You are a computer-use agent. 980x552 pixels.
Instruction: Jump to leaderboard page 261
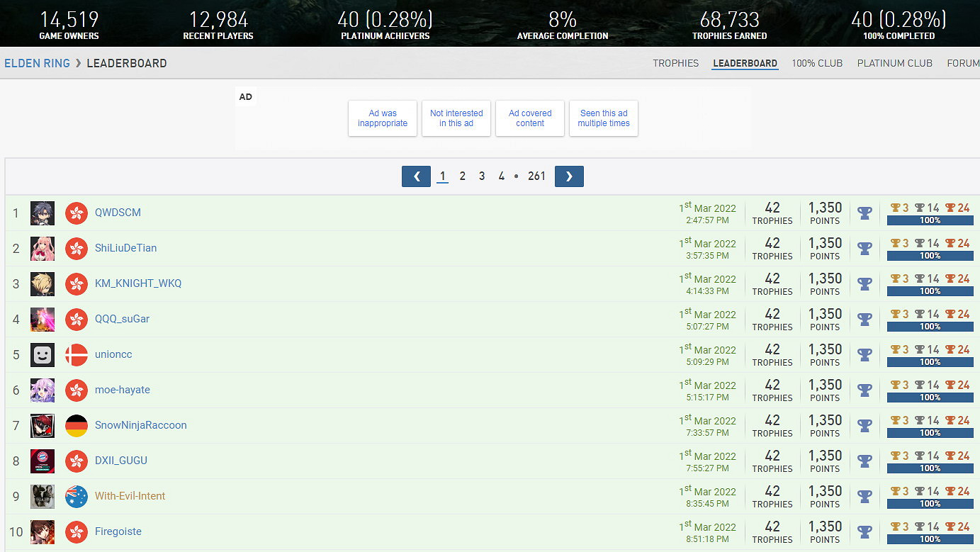[536, 176]
